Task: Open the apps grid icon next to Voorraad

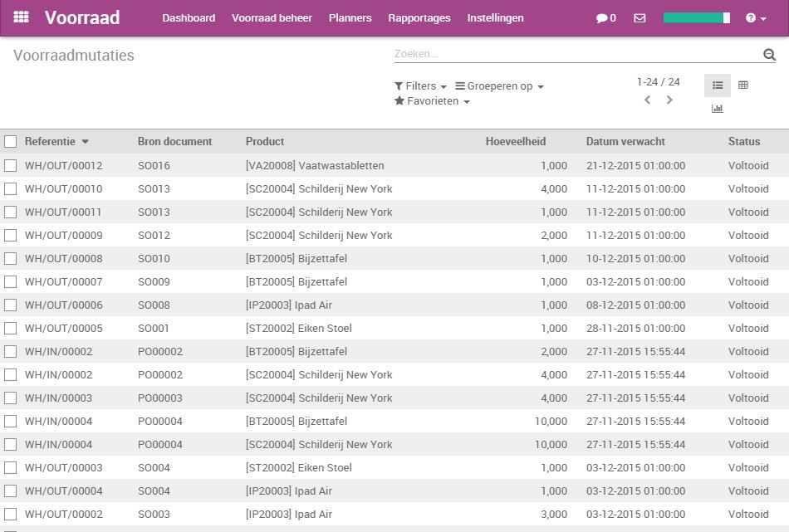Action: (21, 17)
